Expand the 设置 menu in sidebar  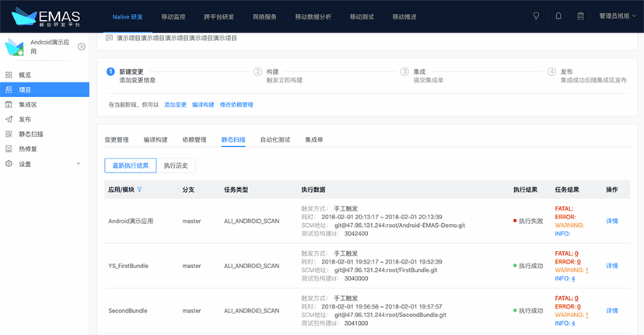[x=78, y=164]
